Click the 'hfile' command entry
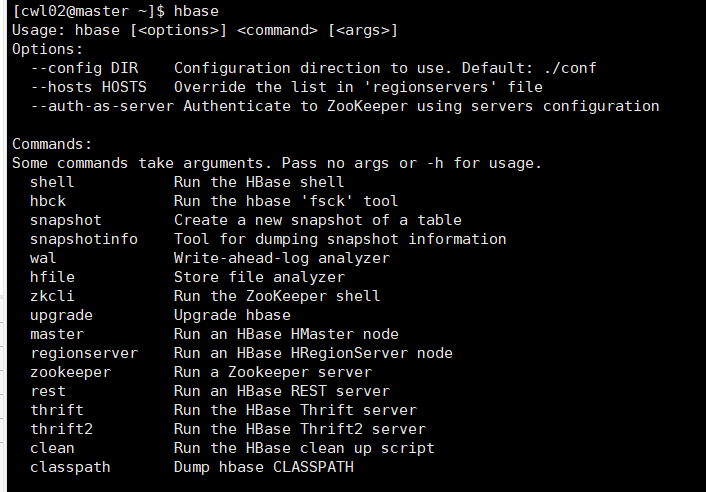 (52, 277)
